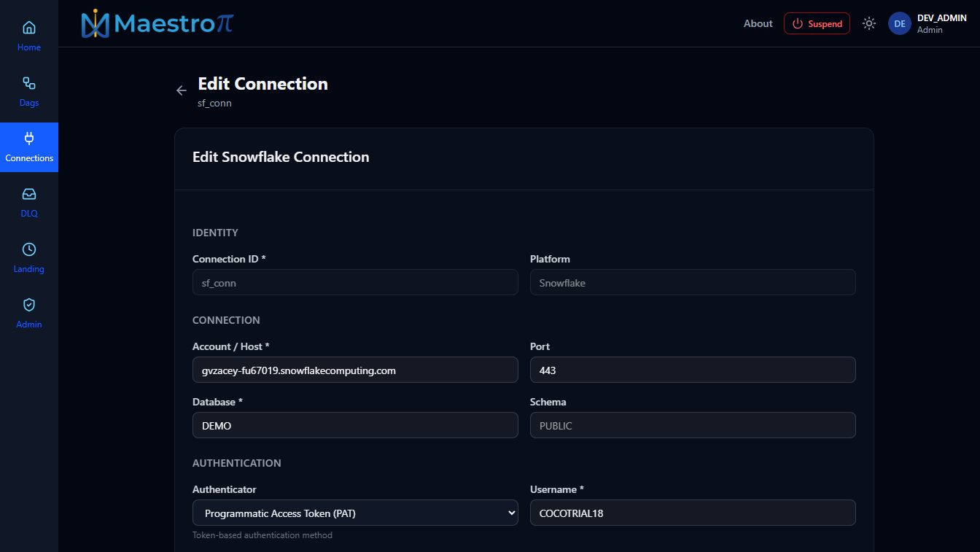
Task: Toggle light/dark theme sun icon
Action: [x=868, y=23]
